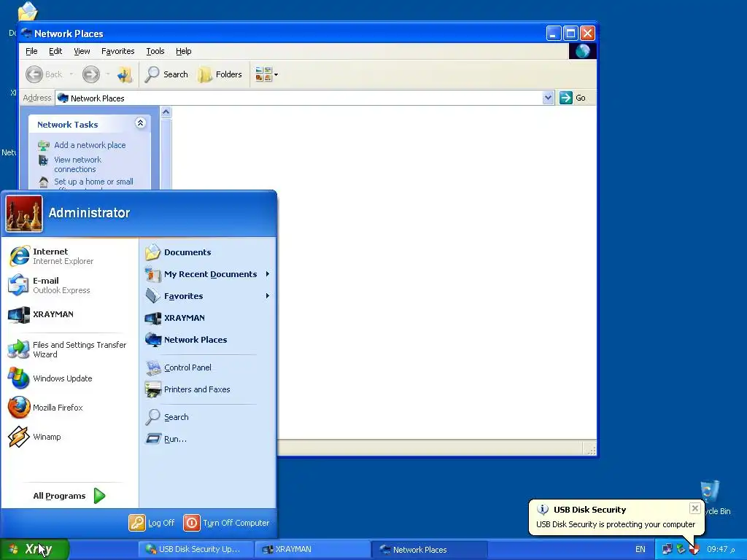The width and height of the screenshot is (747, 560).
Task: Click the Up folder toolbar icon
Action: click(125, 74)
